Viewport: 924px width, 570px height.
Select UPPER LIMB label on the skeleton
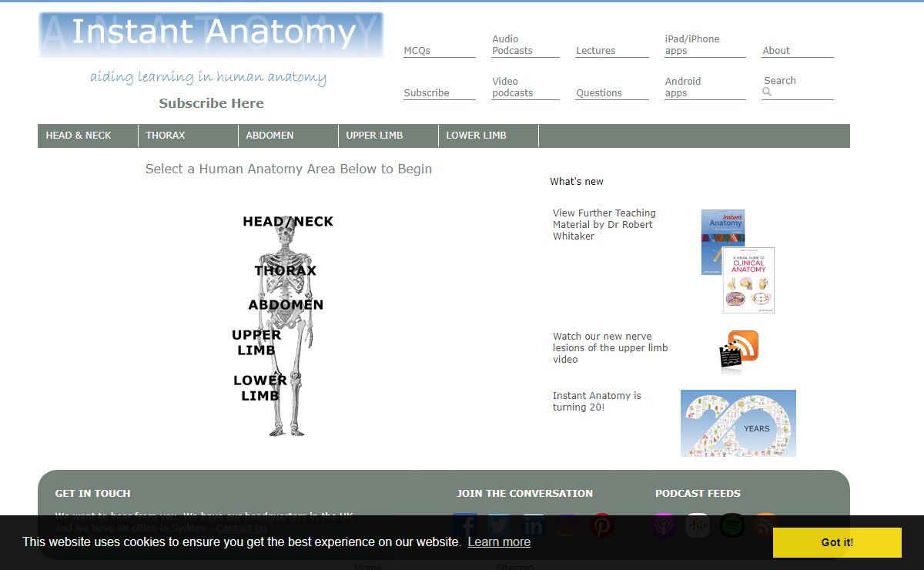[256, 343]
